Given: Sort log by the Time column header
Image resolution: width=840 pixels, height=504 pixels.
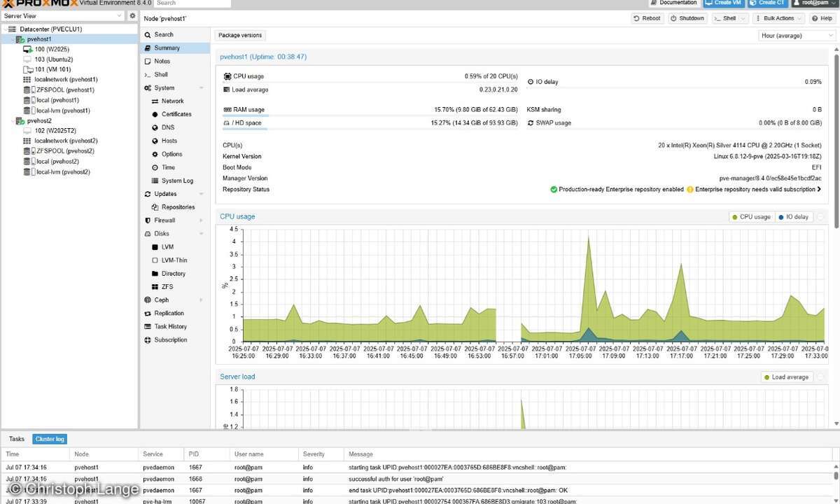Looking at the screenshot, I should 35,454.
